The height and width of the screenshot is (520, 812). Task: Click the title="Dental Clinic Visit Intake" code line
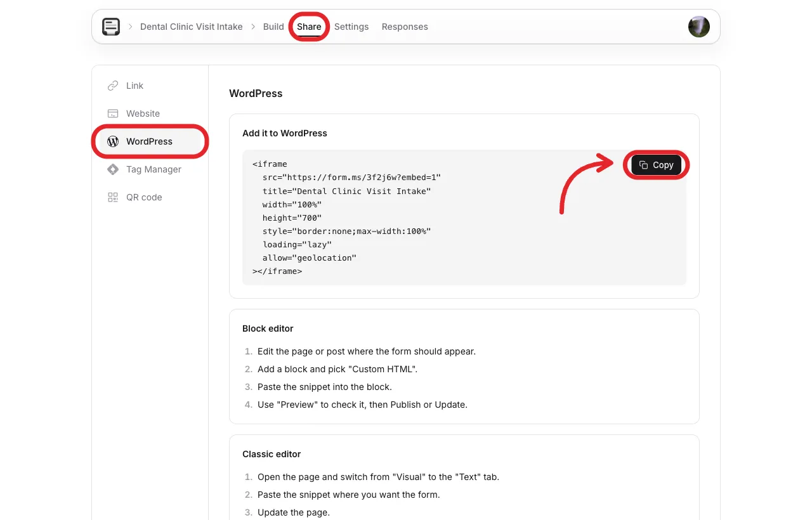tap(346, 191)
